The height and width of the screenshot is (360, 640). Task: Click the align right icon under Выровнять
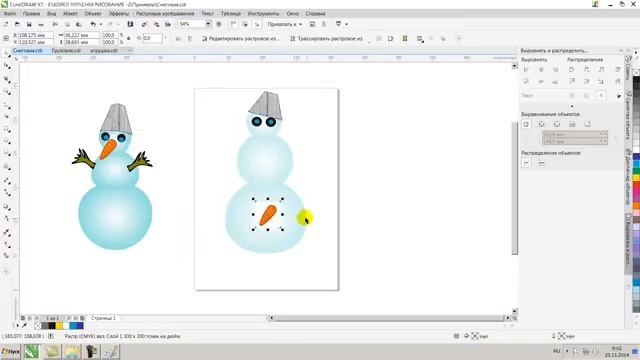tap(556, 70)
